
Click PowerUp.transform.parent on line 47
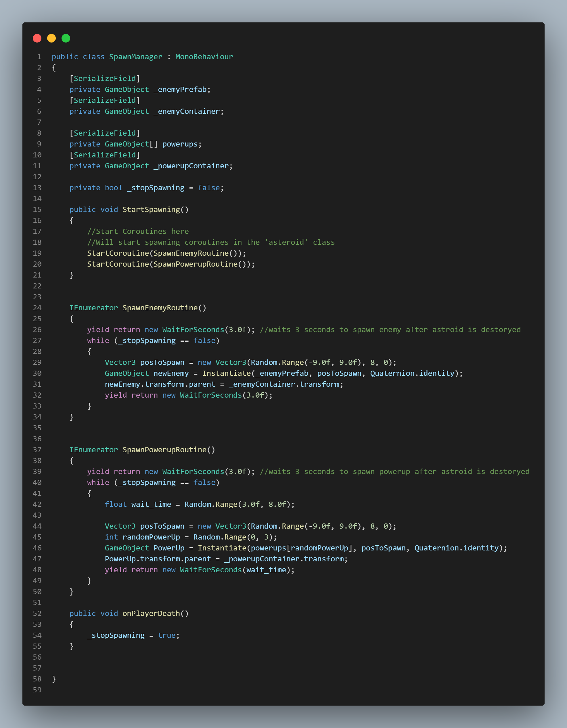pos(158,559)
